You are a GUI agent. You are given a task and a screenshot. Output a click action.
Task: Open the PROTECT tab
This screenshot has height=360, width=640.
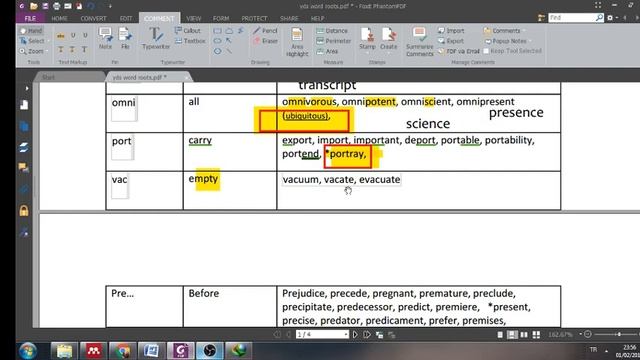click(x=254, y=18)
